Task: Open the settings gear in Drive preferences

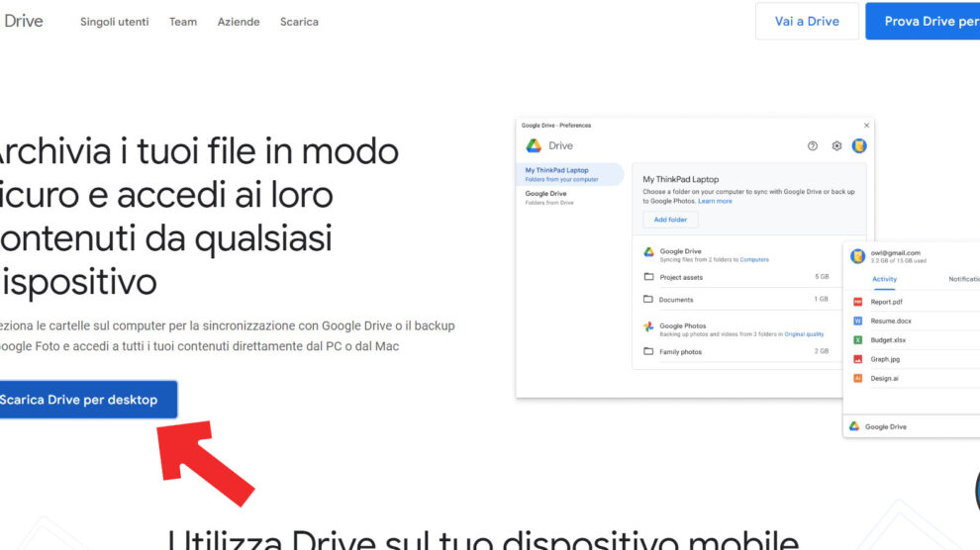Action: click(836, 146)
